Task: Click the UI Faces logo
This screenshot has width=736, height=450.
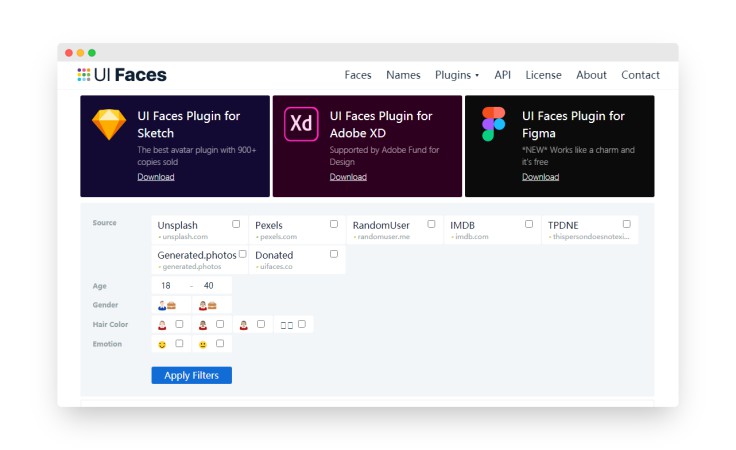Action: [x=122, y=75]
